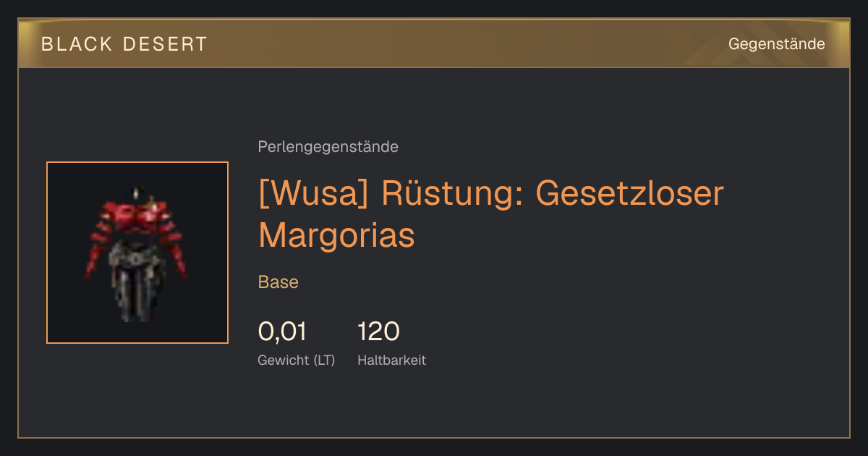Click the [Wusa] class tag in title
The image size is (868, 456).
click(x=315, y=194)
